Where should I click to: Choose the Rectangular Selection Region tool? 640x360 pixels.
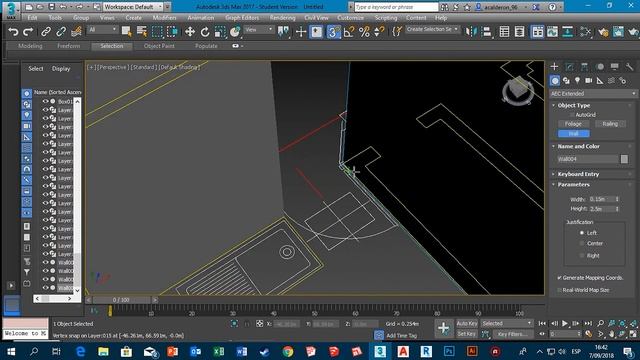[157, 31]
